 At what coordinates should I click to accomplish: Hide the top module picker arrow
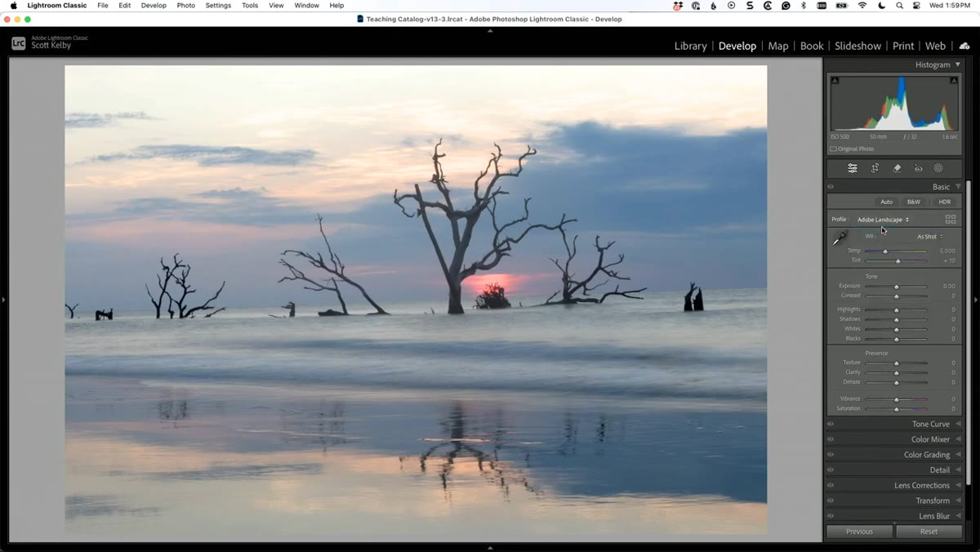click(x=490, y=30)
